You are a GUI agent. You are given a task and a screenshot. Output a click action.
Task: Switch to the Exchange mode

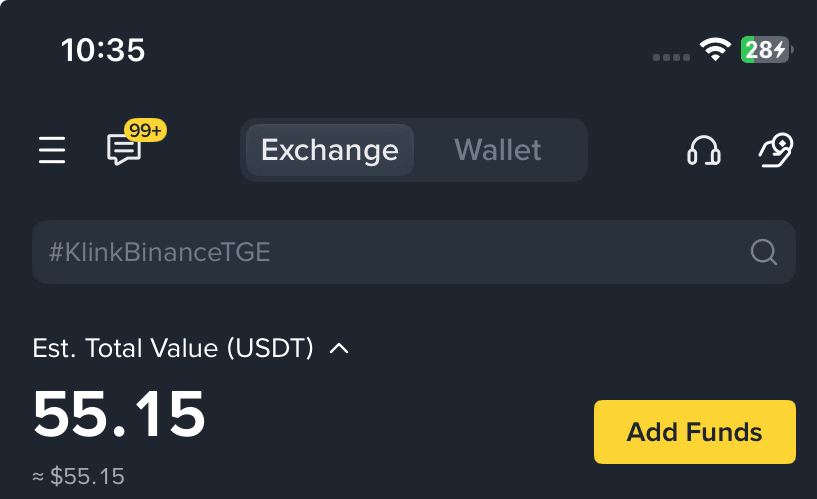pyautogui.click(x=330, y=151)
